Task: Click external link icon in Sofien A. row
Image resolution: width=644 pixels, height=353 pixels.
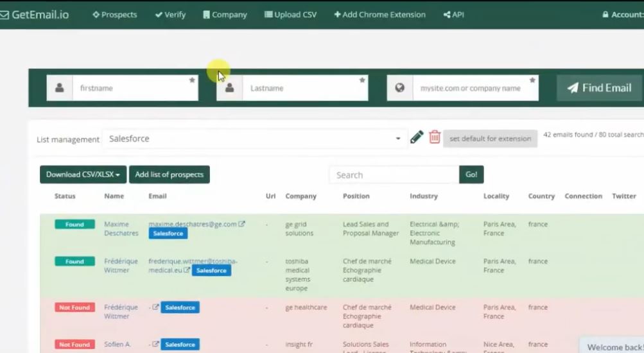Action: tap(155, 344)
